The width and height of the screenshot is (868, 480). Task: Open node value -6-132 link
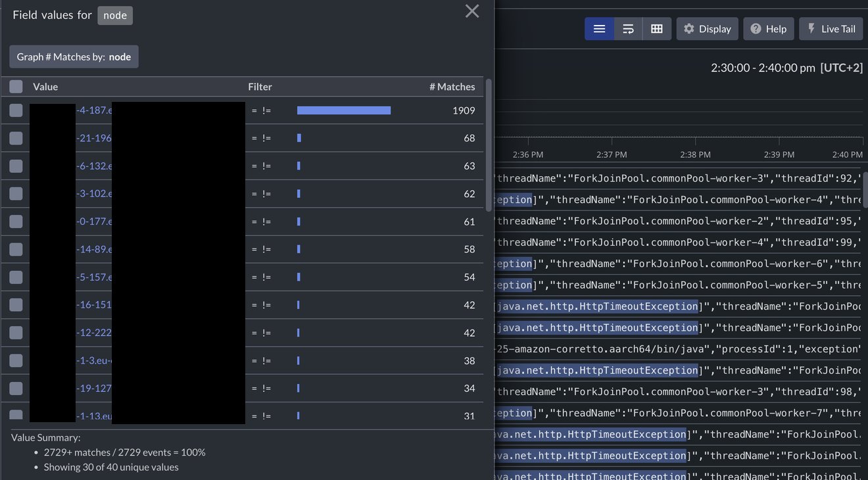tap(94, 166)
